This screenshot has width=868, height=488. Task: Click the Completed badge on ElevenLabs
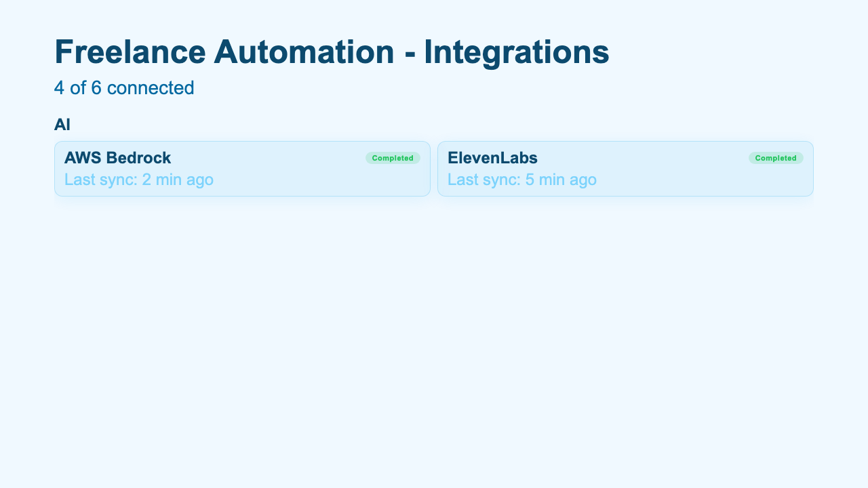click(x=776, y=158)
